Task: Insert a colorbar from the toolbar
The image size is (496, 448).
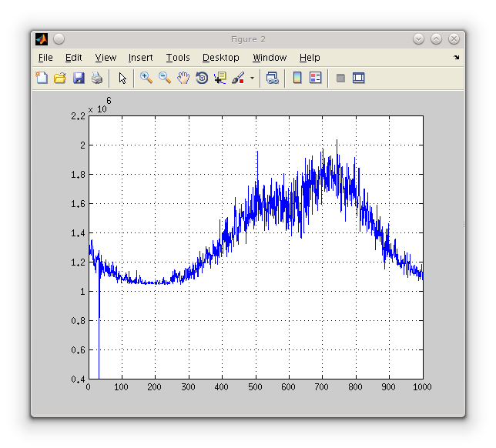Action: (x=297, y=78)
